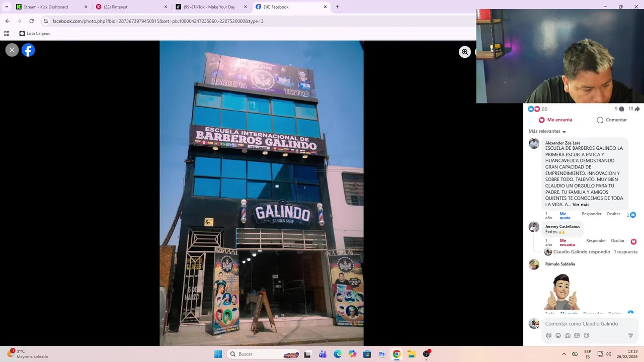Open Photoshop from the taskbar
The width and height of the screenshot is (644, 362).
click(x=382, y=354)
